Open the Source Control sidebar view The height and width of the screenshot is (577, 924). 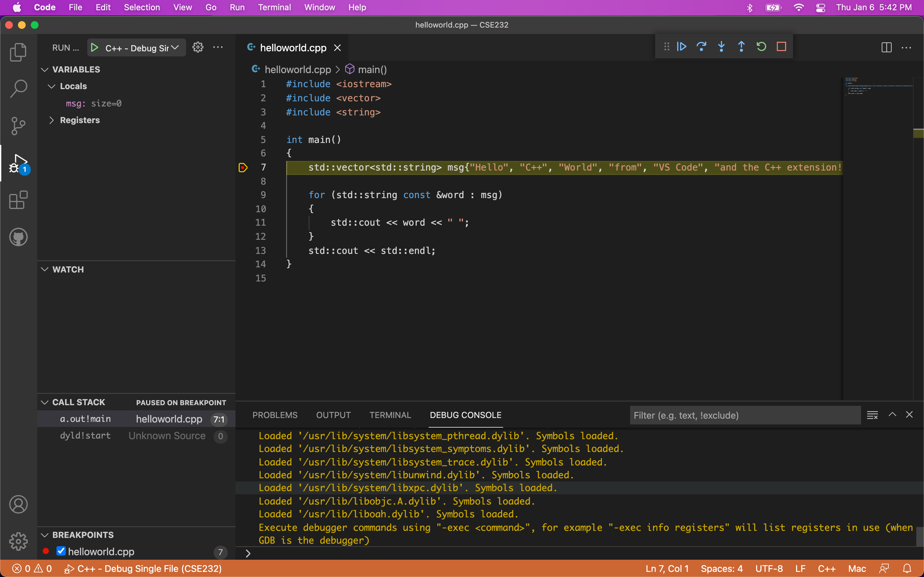click(18, 126)
